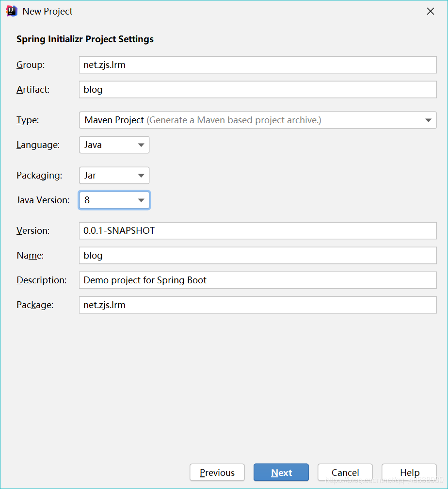This screenshot has height=489, width=448.
Task: Focus the Artifact input field
Action: click(257, 89)
